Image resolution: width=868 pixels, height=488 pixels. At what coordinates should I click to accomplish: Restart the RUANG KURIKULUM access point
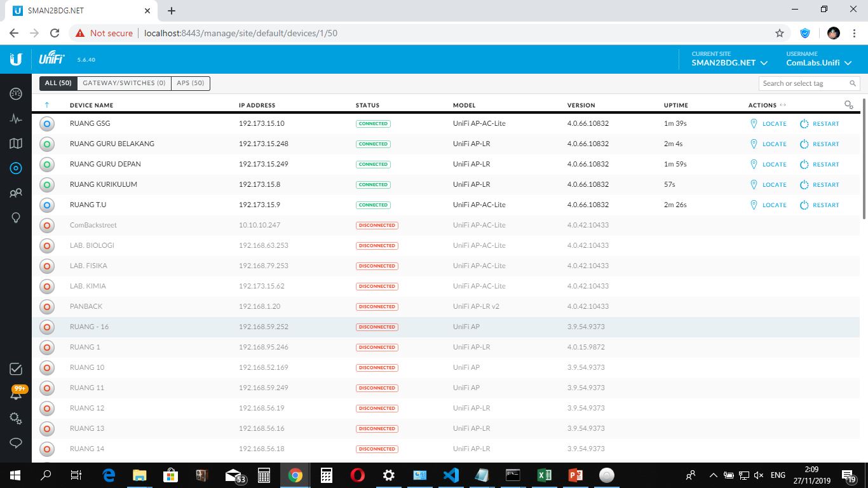coord(819,185)
